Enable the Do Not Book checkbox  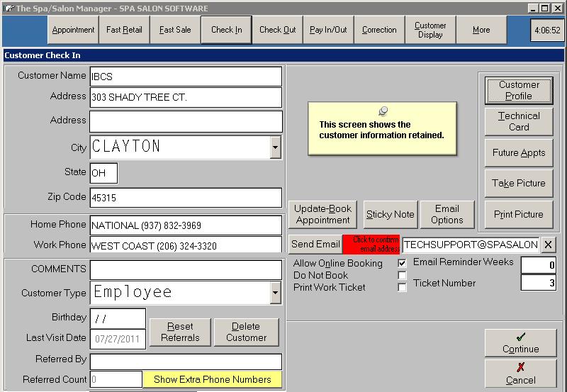pos(403,275)
